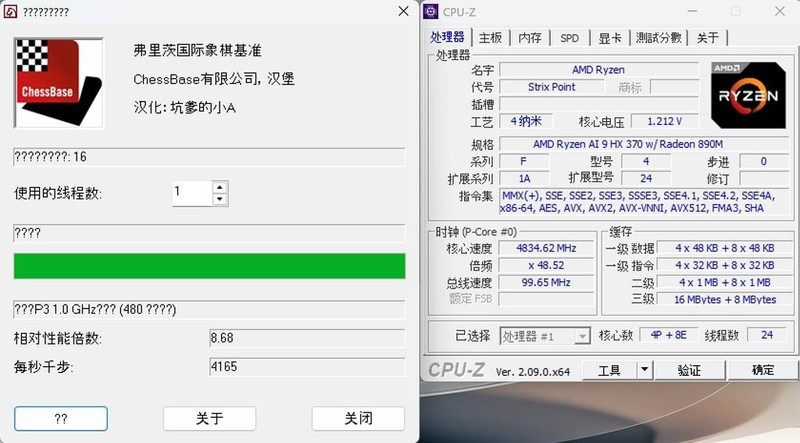Click the extended model value 24
The width and height of the screenshot is (800, 443).
coord(645,178)
